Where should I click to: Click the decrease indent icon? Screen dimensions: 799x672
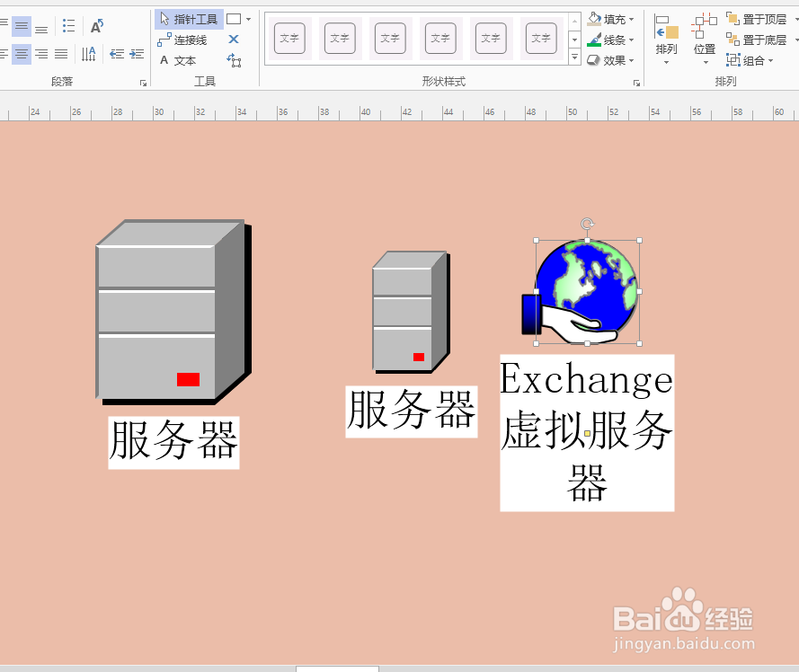point(117,54)
